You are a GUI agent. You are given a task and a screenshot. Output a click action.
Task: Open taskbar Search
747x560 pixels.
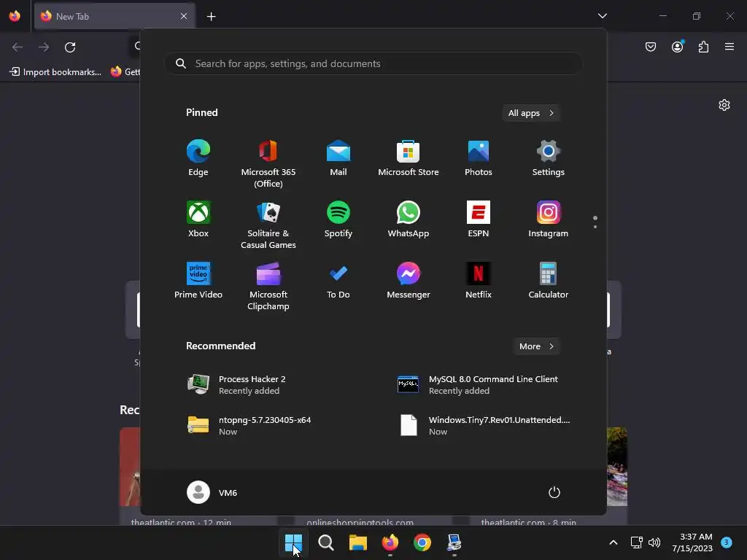point(326,542)
